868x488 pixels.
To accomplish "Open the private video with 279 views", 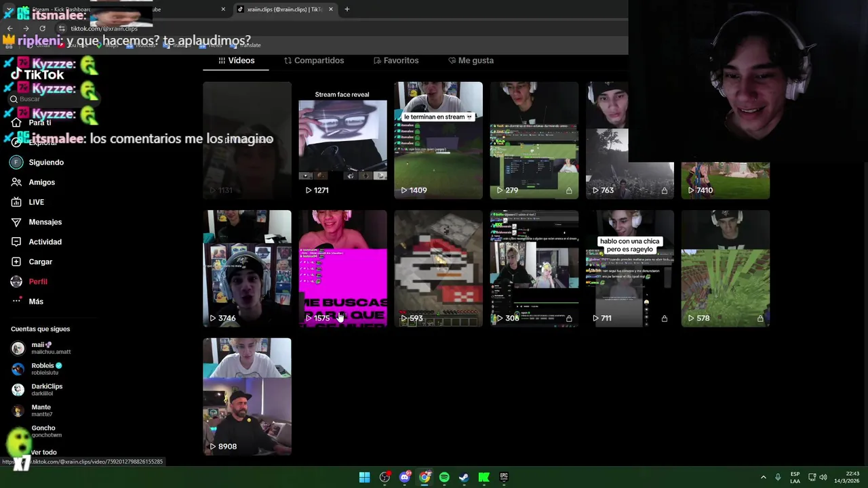I will click(x=534, y=140).
